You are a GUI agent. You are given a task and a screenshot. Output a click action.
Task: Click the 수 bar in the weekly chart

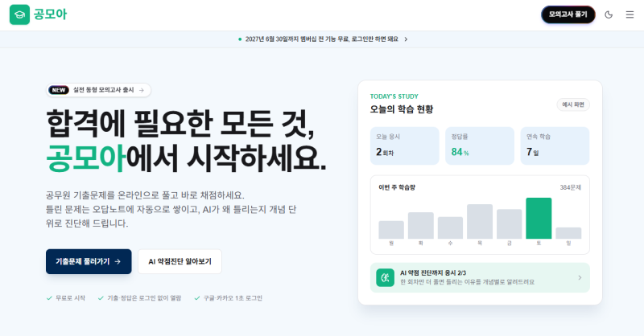point(450,227)
